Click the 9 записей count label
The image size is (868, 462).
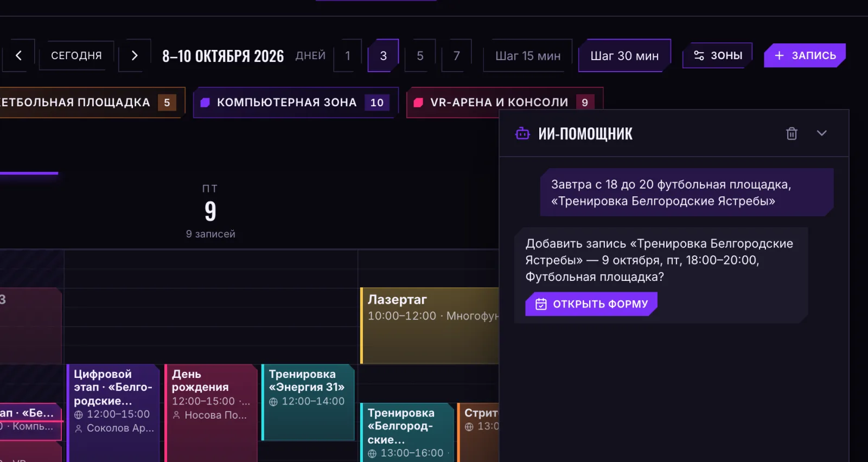click(x=210, y=234)
